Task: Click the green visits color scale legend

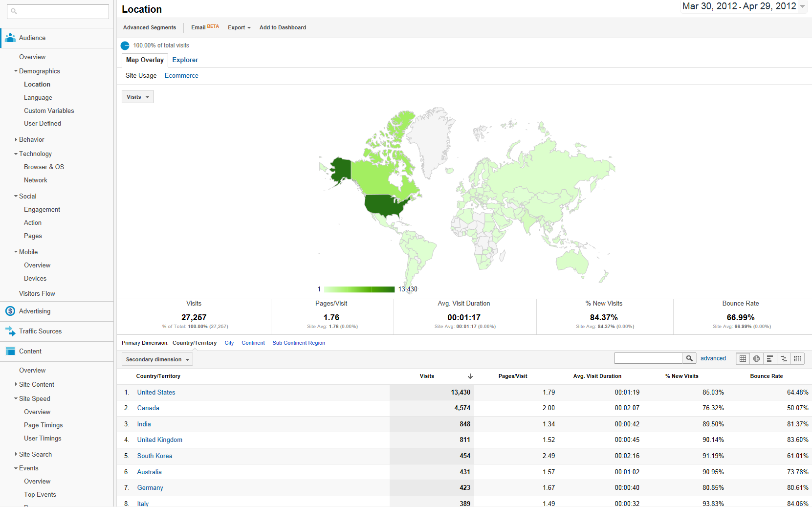Action: (359, 289)
